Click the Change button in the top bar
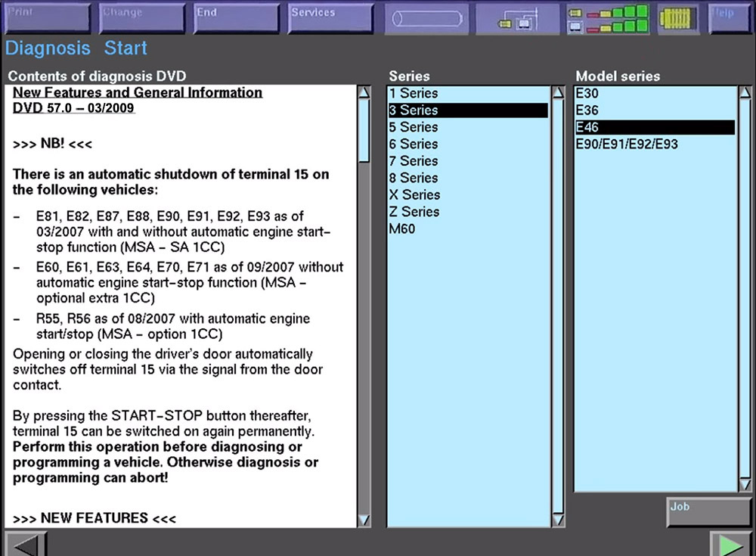Screen dimensions: 756x556 pos(142,18)
